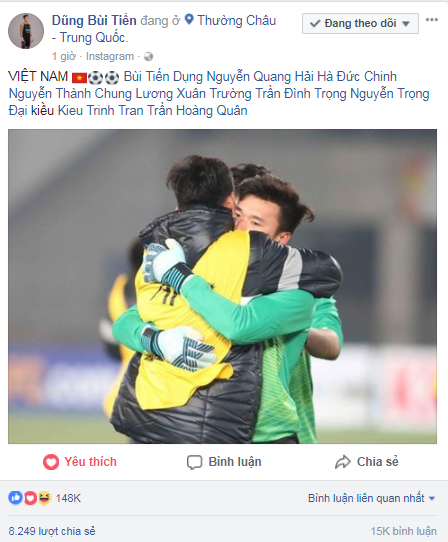The height and width of the screenshot is (542, 448).
Task: Open dropdown arrow on Đang theo dõi
Action: tap(406, 24)
